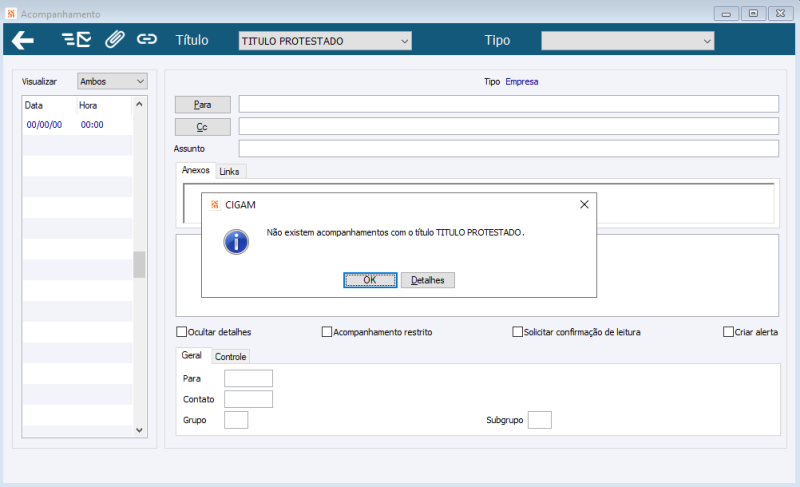The width and height of the screenshot is (800, 487).
Task: Close the Acompanhamento window
Action: pyautogui.click(x=781, y=14)
